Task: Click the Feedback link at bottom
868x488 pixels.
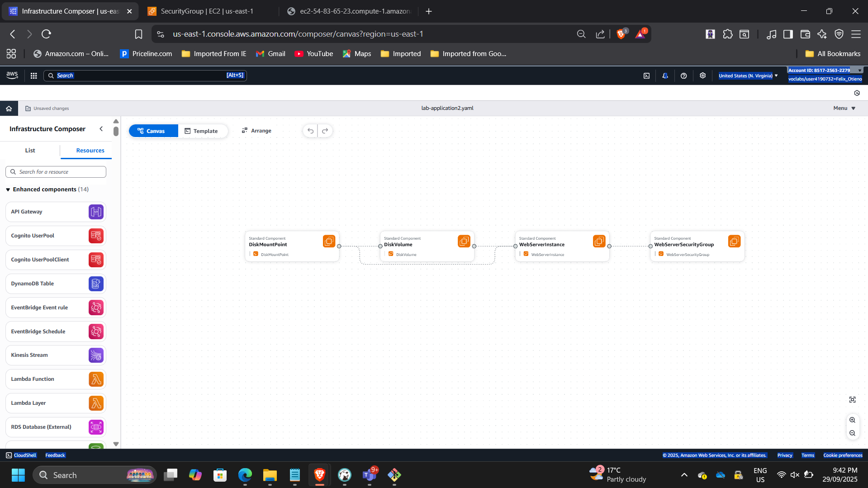Action: tap(55, 455)
